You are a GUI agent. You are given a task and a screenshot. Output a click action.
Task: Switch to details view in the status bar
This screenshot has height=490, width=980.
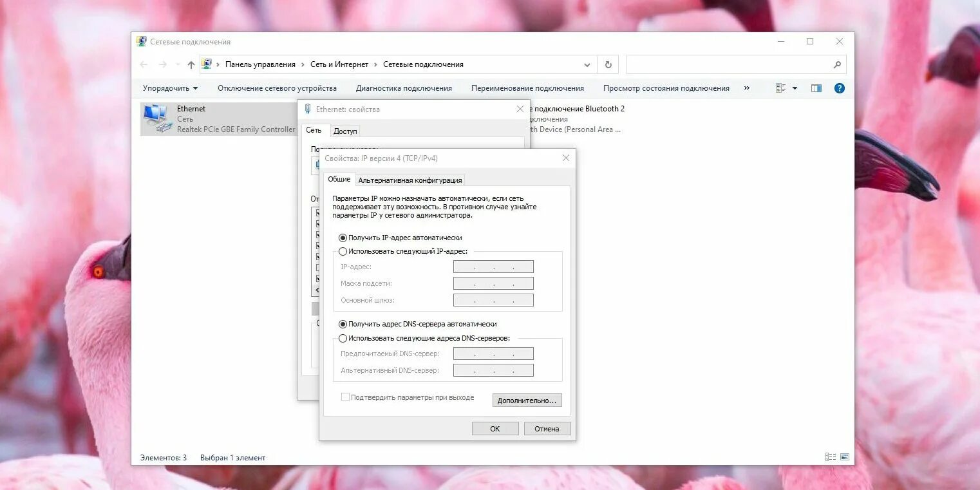coord(831,457)
